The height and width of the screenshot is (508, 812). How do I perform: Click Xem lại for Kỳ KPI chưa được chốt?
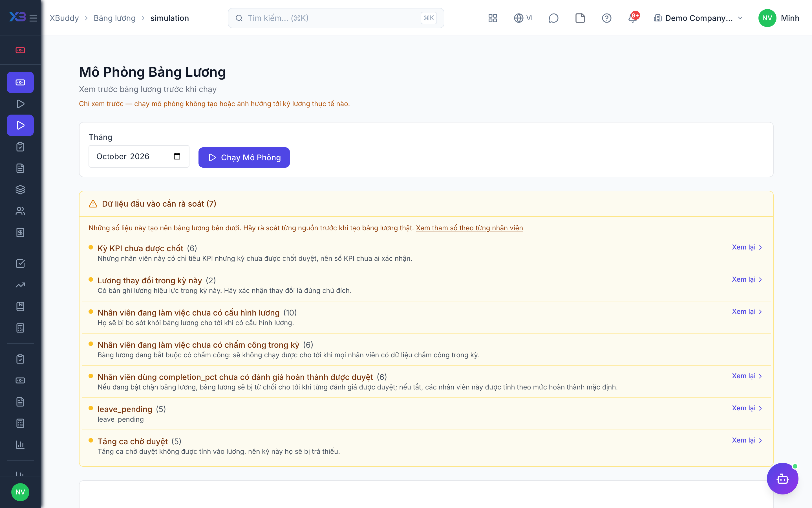coord(747,247)
